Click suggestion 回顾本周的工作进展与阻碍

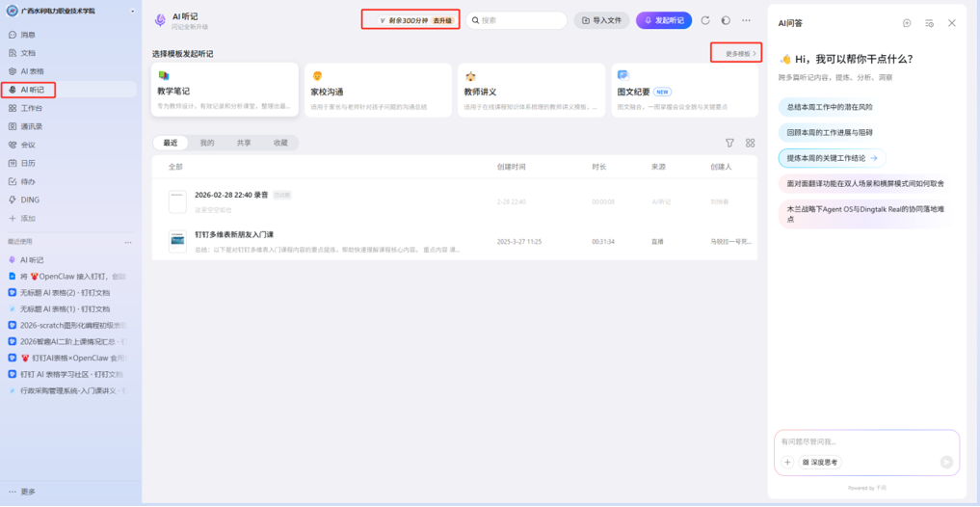830,132
